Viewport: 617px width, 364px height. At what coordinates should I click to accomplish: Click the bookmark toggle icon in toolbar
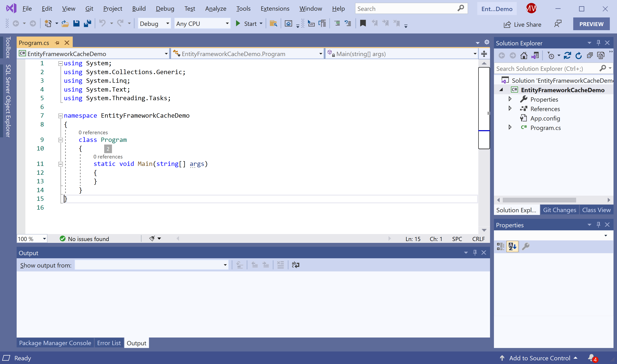click(363, 24)
